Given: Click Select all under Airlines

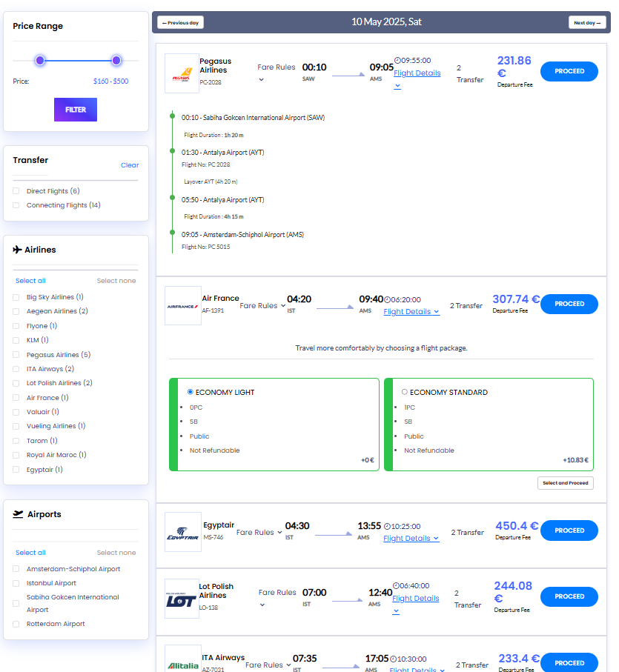Looking at the screenshot, I should click(x=30, y=281).
